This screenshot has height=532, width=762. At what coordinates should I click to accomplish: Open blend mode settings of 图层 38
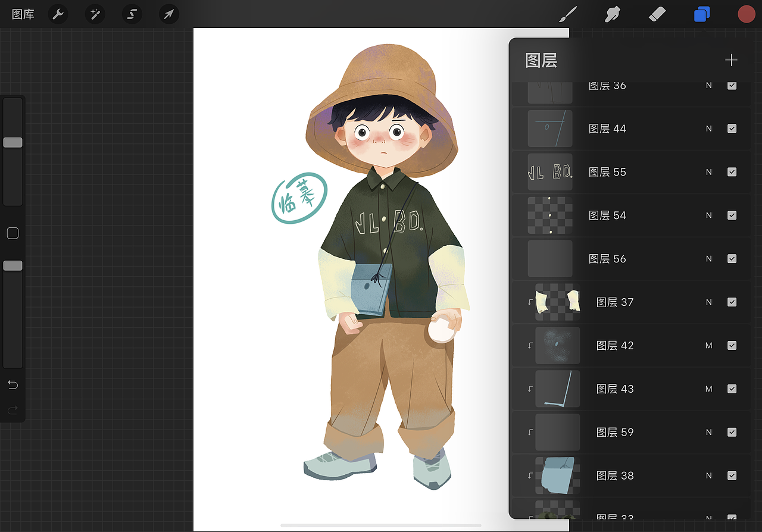pos(708,476)
